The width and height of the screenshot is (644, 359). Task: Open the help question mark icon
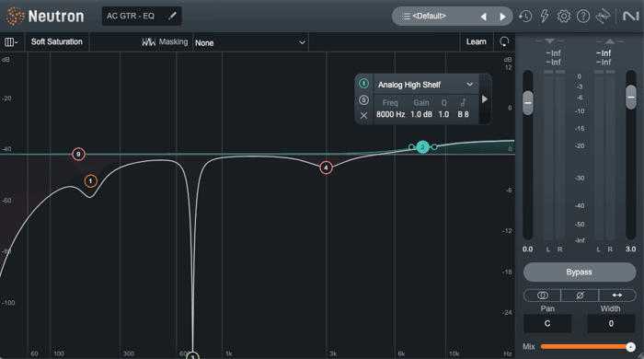pos(583,16)
